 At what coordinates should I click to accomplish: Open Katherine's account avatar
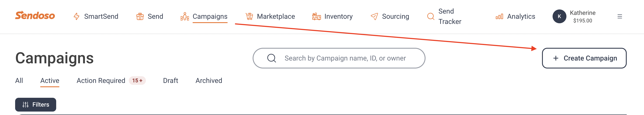point(559,16)
